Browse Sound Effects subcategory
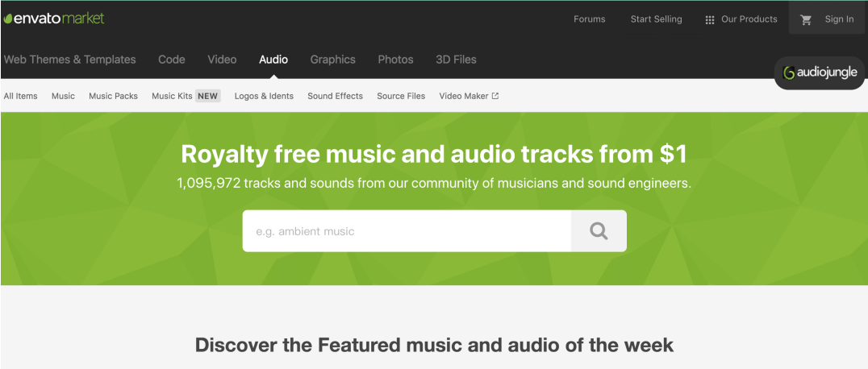 tap(336, 96)
